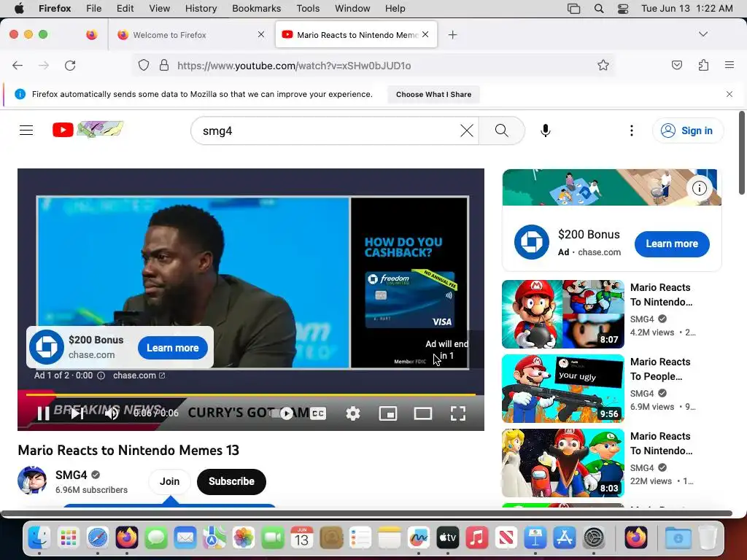Click the Sign in button

687,131
